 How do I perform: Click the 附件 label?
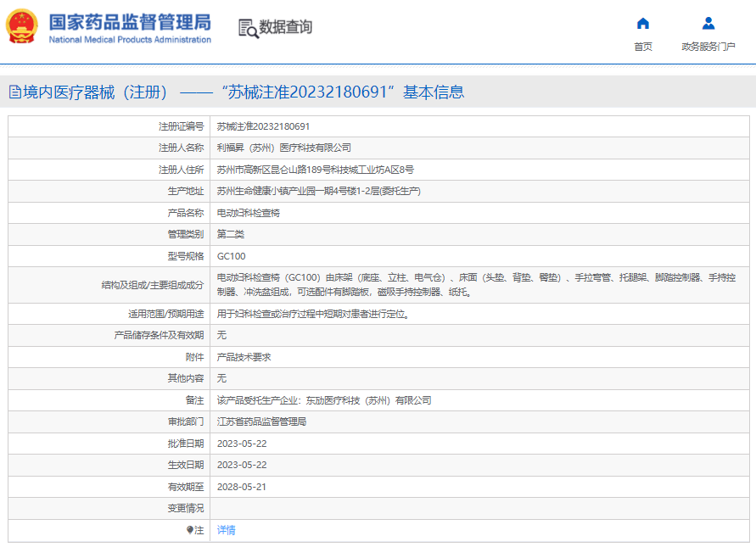tap(195, 357)
